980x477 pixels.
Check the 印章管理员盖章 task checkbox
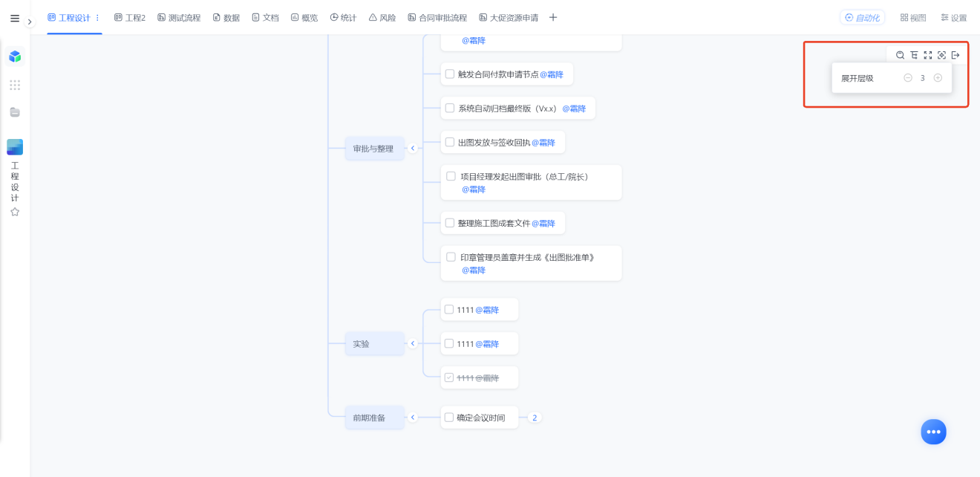pos(451,257)
